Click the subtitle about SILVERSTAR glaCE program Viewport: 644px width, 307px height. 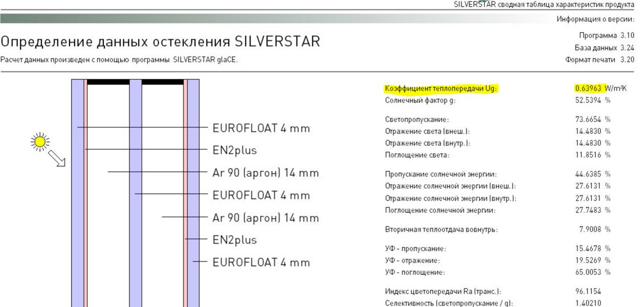(x=120, y=59)
